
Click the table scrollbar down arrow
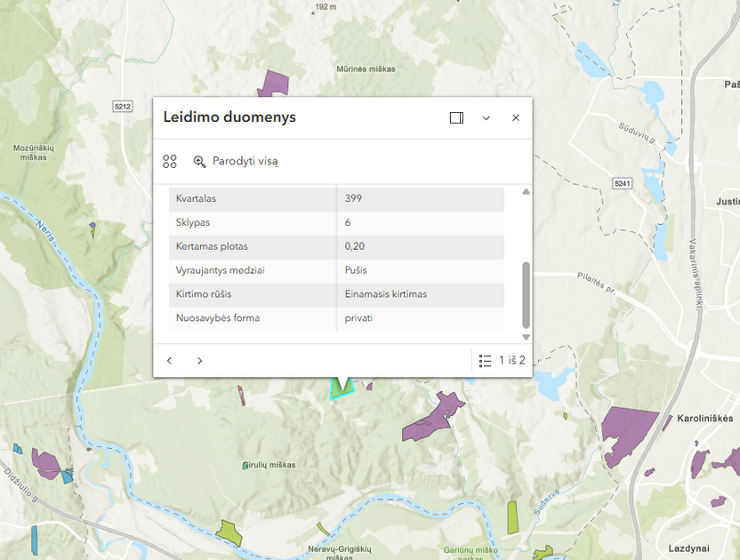point(526,337)
